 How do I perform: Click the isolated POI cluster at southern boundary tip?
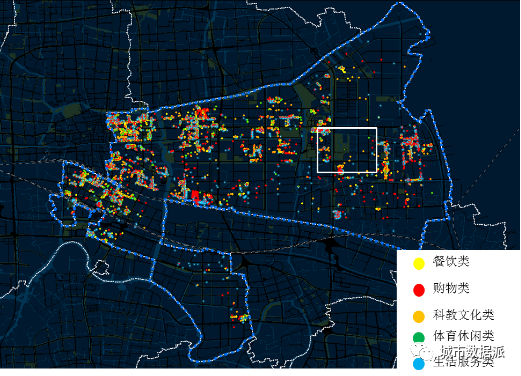tap(240, 318)
